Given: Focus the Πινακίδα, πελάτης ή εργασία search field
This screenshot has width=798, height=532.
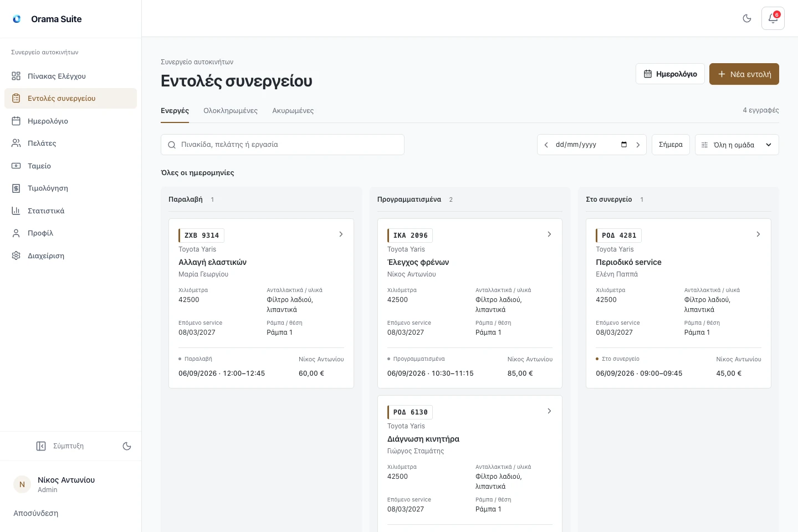Looking at the screenshot, I should tap(283, 145).
